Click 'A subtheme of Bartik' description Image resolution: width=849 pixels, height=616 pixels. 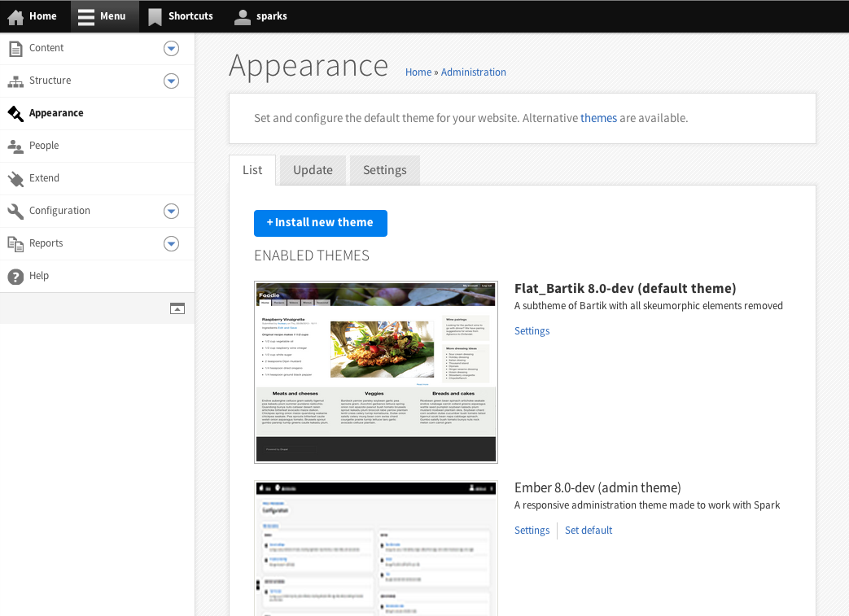[x=649, y=306]
